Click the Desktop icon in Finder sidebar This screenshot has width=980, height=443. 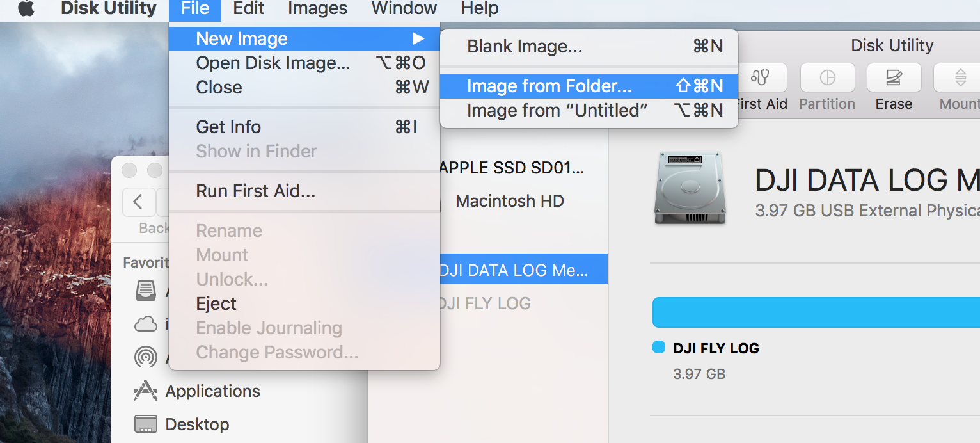146,424
